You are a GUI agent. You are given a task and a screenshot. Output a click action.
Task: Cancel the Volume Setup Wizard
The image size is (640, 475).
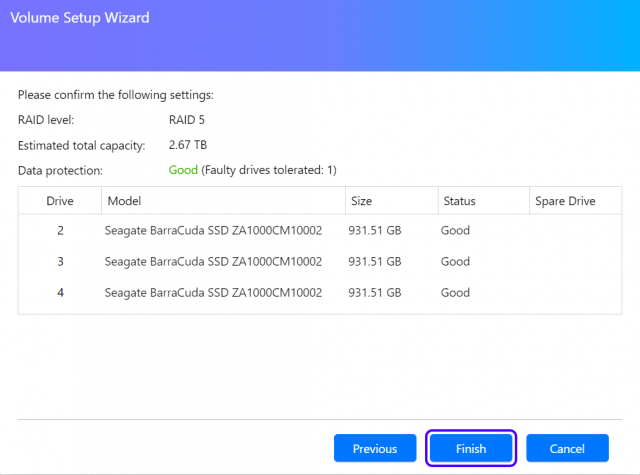[568, 449]
